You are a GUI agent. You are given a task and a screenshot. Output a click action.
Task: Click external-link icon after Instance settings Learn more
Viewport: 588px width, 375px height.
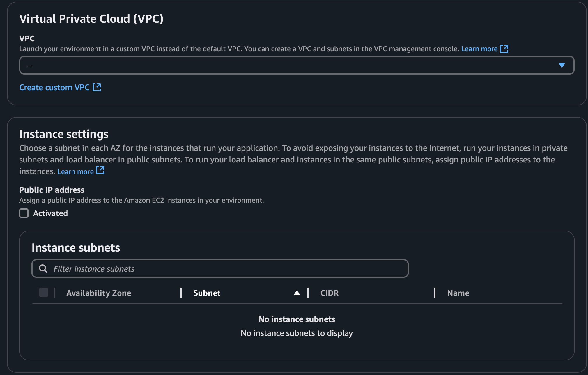coord(100,170)
